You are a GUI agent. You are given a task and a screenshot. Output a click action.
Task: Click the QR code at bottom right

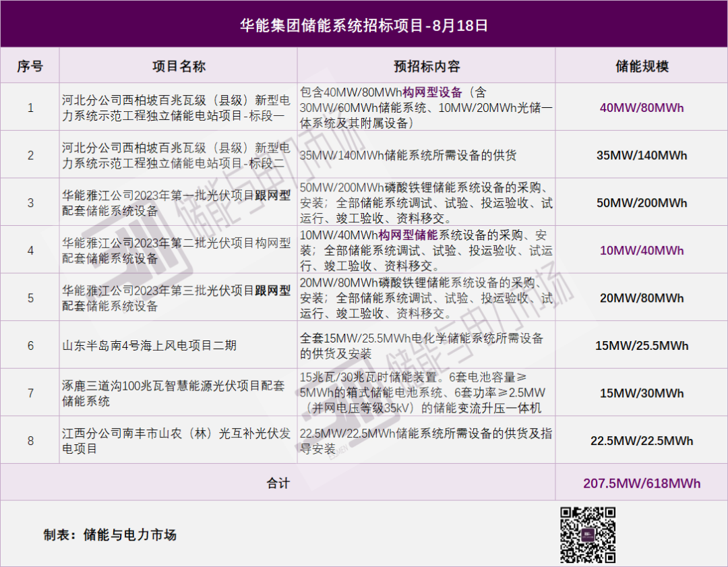coord(588,535)
